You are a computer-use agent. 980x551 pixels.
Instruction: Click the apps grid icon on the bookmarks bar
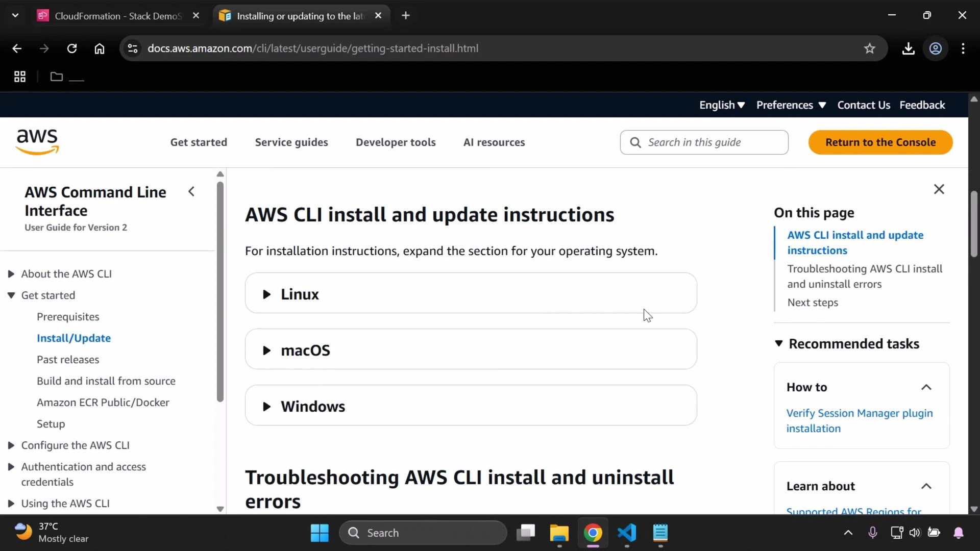(x=19, y=76)
